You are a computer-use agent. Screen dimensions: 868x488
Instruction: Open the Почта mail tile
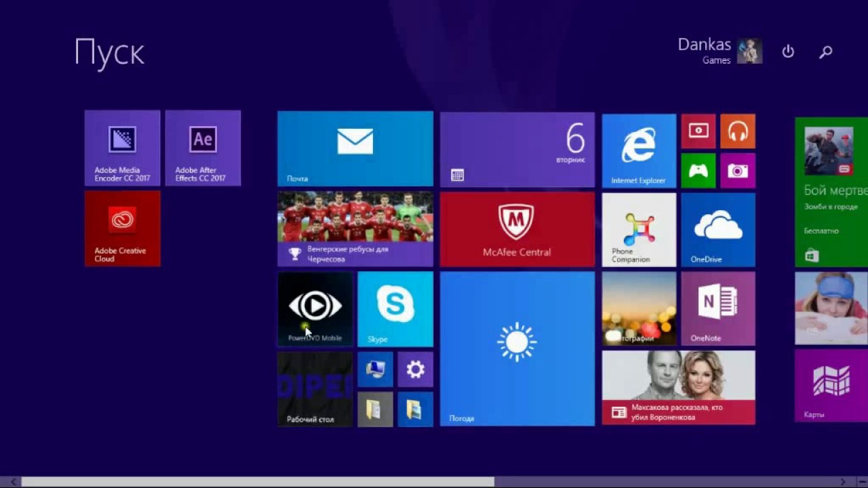[355, 148]
